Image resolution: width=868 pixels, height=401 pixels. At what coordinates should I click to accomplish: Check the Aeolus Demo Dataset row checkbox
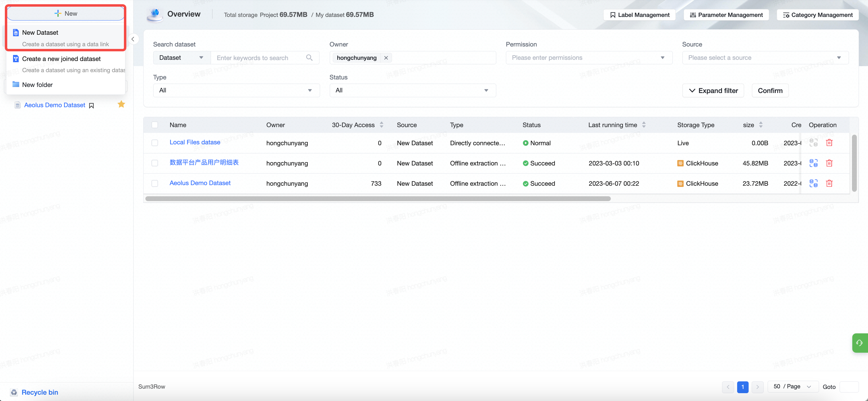coord(155,183)
